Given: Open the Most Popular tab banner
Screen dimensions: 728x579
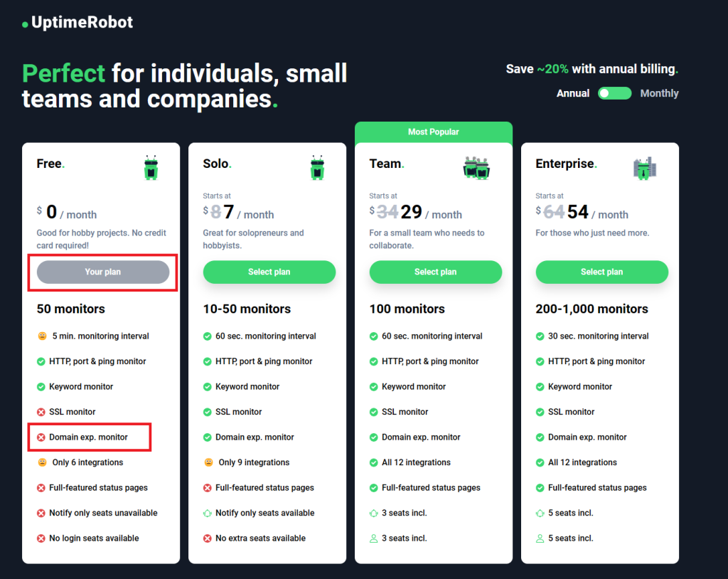Looking at the screenshot, I should (x=433, y=132).
